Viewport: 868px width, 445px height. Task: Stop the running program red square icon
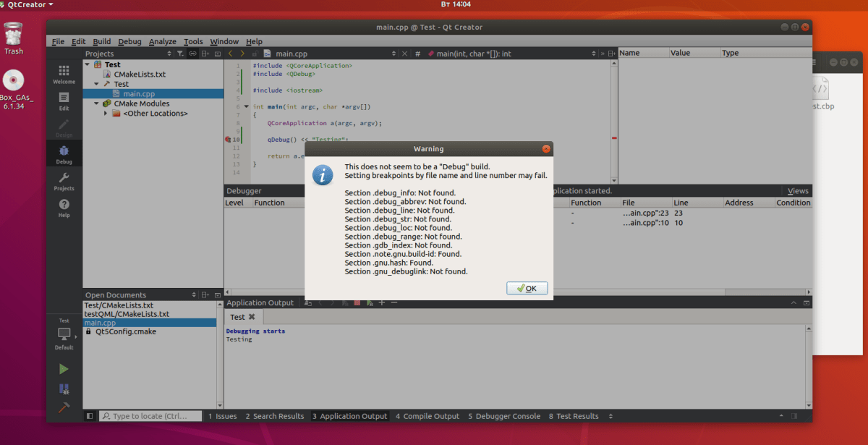(357, 302)
